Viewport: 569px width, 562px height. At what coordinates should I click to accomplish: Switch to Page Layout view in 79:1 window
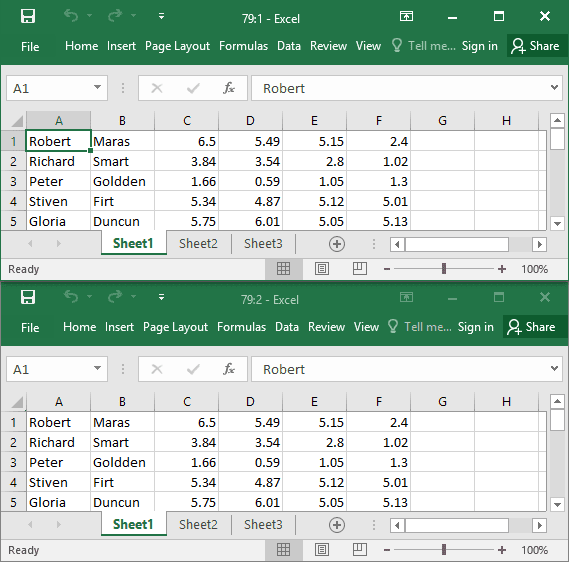coord(322,269)
